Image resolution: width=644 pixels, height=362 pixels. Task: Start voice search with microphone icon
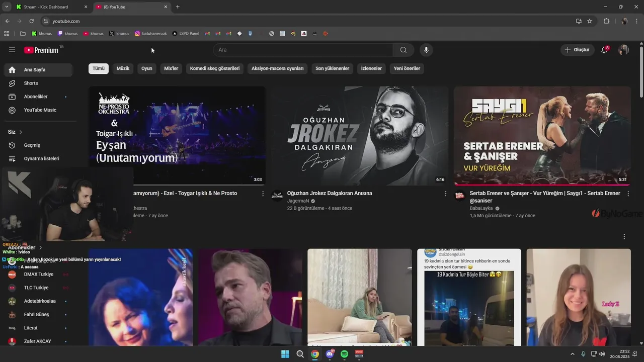(x=426, y=50)
